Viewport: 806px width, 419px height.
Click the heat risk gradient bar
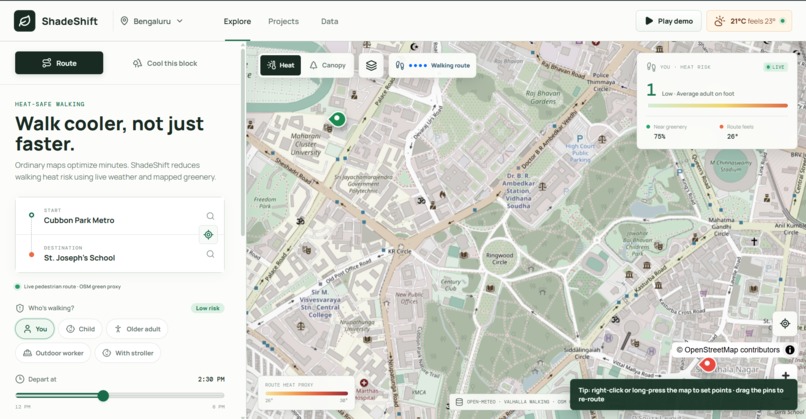718,105
